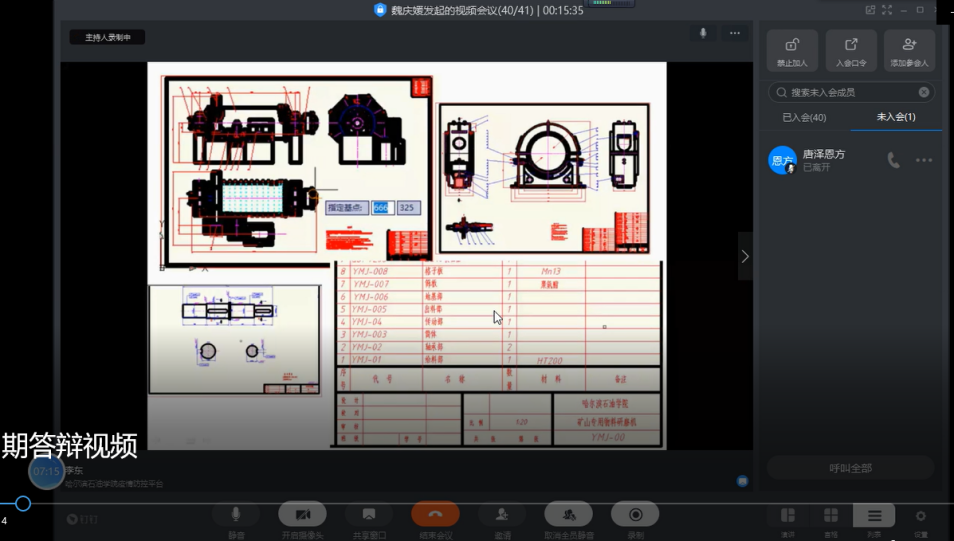Collapse participant panel with side arrow
The image size is (954, 541).
[745, 256]
